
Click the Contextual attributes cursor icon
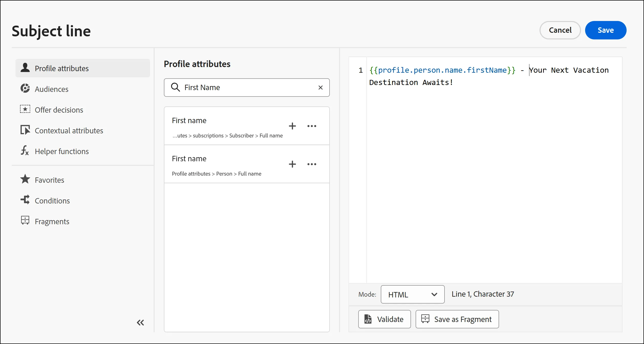pos(25,130)
